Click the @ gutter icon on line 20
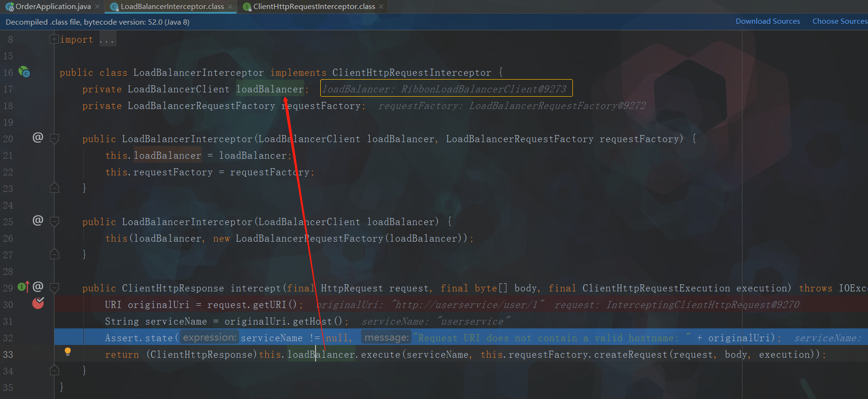The width and height of the screenshot is (868, 399). point(38,137)
